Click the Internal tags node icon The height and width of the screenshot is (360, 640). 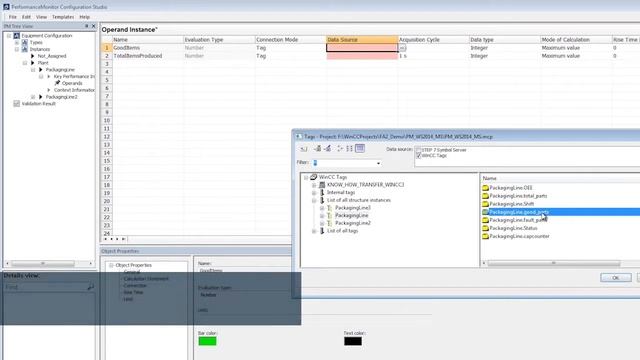coord(322,192)
